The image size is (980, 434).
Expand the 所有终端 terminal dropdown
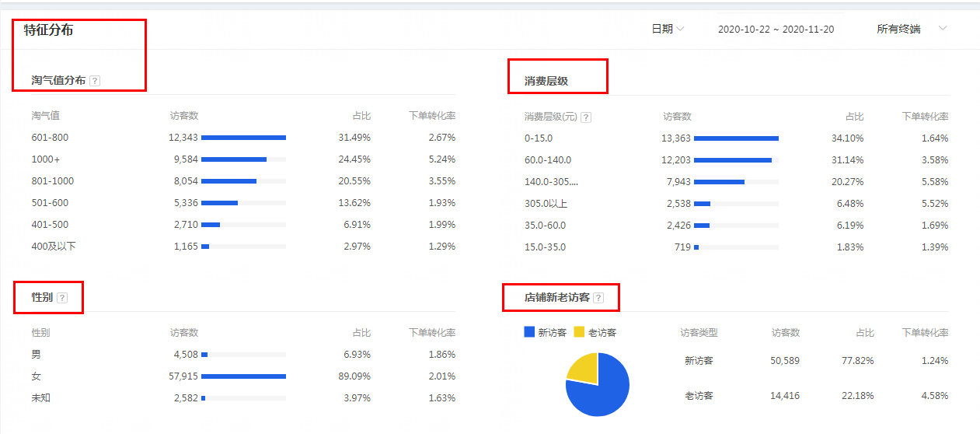point(911,29)
